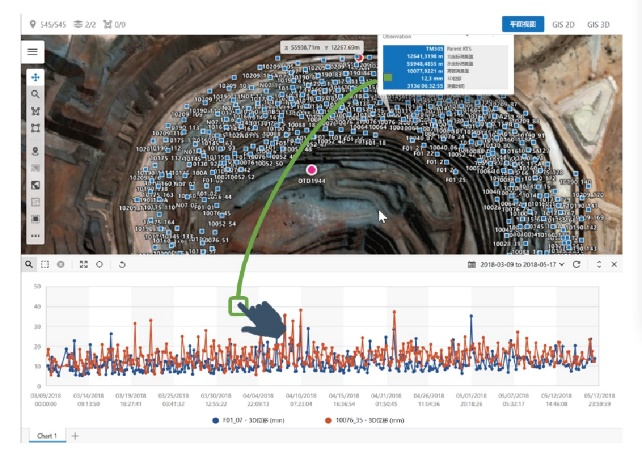Select the highlighted blue plan view button
The image size is (642, 464).
[x=523, y=24]
